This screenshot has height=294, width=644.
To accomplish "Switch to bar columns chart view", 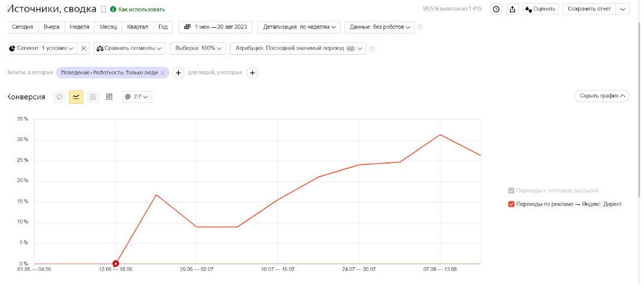I will point(109,97).
